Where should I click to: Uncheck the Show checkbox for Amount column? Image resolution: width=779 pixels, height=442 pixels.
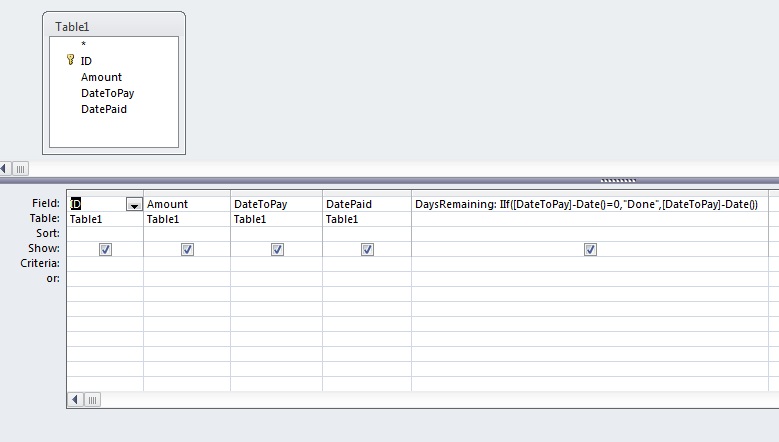coord(187,249)
